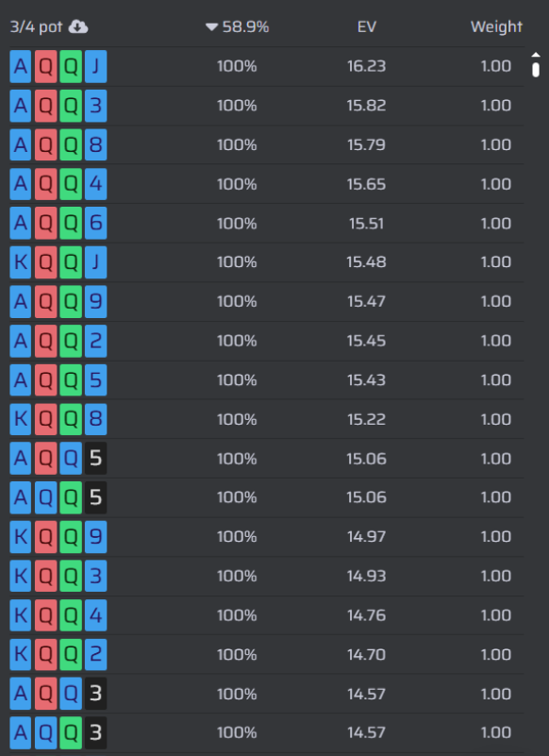Sort by the EV column header

[x=366, y=27]
